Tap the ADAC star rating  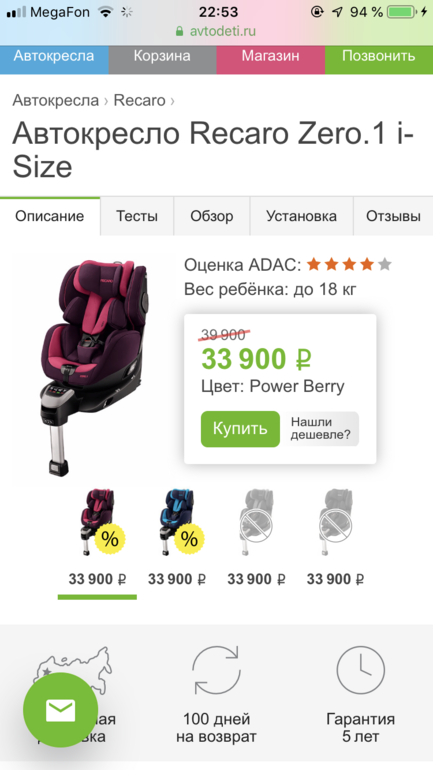[x=349, y=265]
